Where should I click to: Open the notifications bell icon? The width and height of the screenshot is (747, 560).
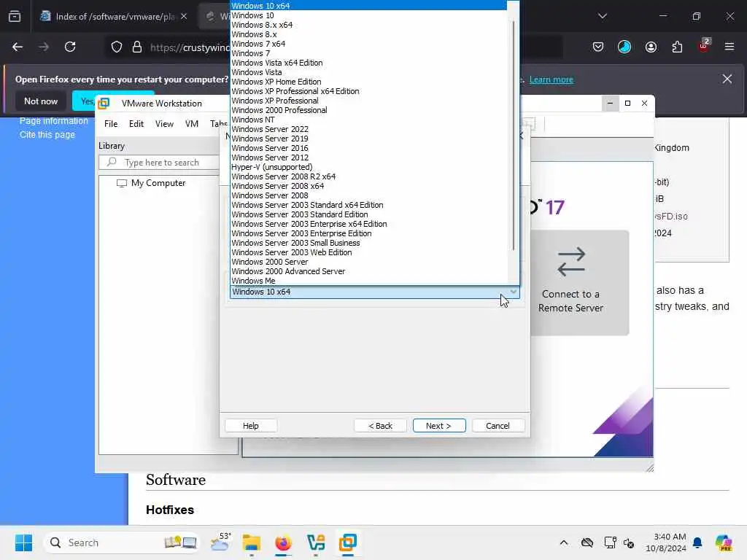point(697,542)
